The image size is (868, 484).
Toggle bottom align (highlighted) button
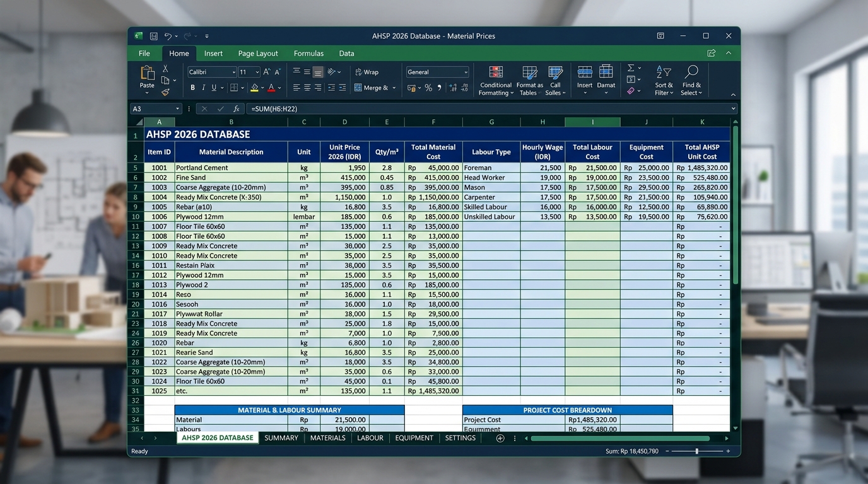click(x=318, y=72)
